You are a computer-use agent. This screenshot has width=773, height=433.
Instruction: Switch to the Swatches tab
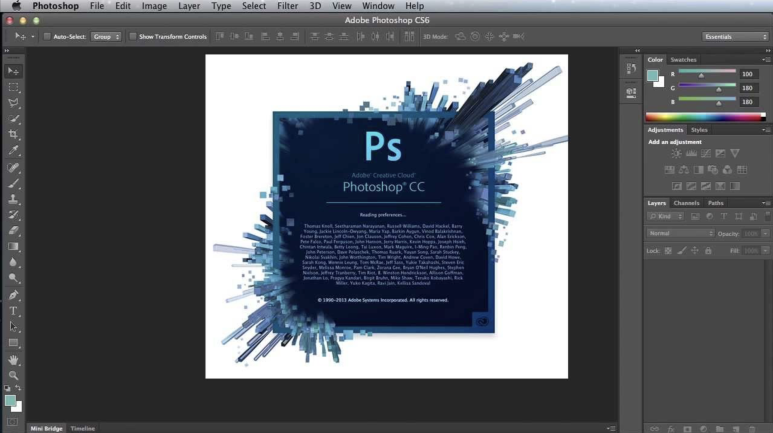click(683, 60)
